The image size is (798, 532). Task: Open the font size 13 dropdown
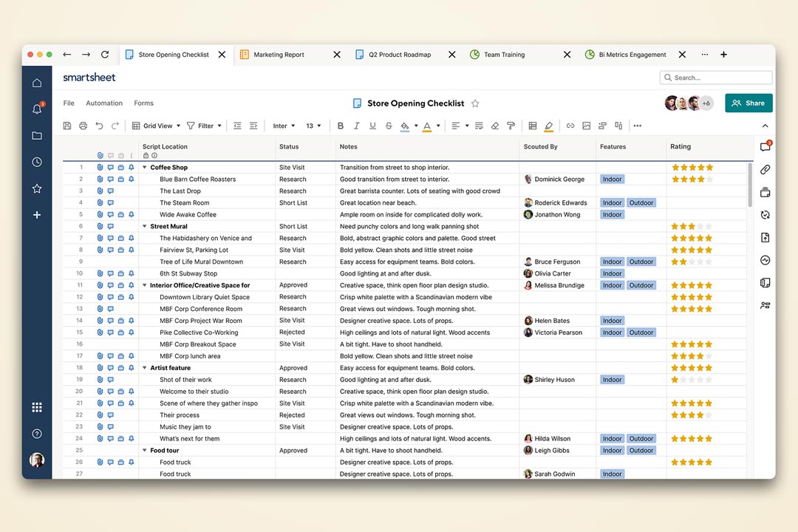click(313, 126)
